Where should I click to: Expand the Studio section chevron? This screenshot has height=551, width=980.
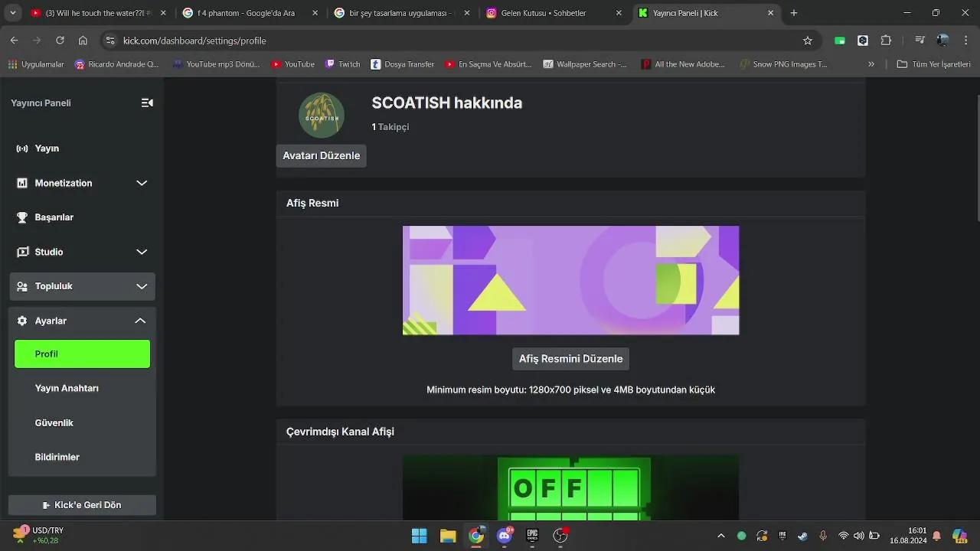point(142,252)
